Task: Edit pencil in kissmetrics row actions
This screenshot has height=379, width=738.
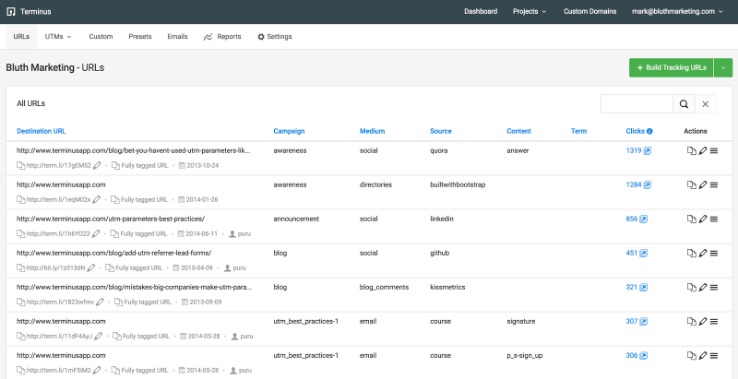Action: pos(703,287)
